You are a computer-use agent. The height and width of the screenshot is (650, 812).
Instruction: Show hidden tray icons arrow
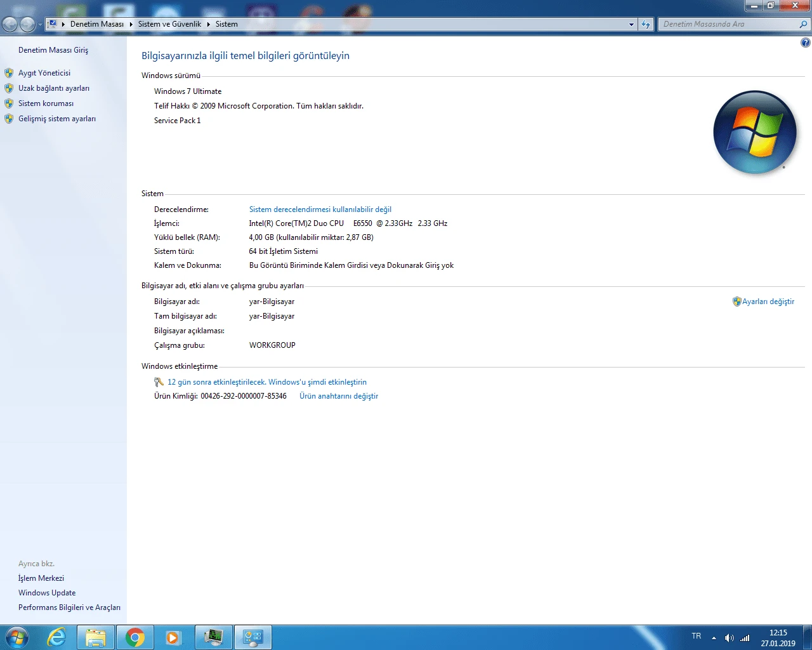click(x=714, y=638)
